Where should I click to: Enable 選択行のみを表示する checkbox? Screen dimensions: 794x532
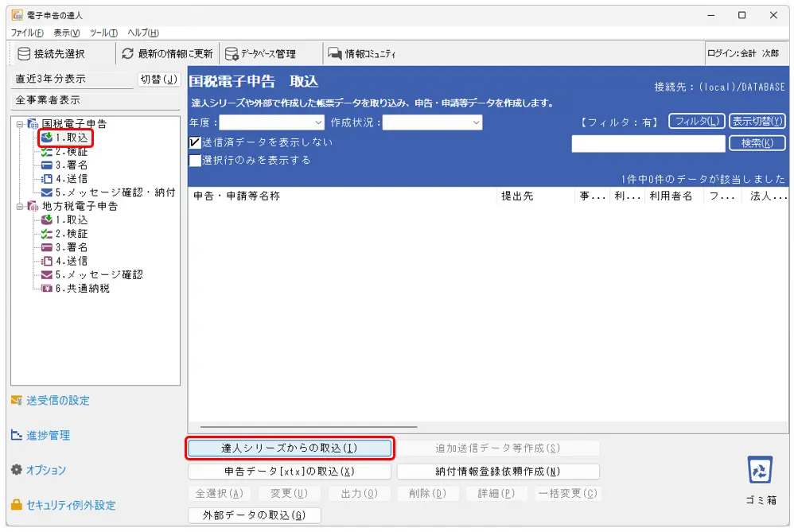coord(195,160)
